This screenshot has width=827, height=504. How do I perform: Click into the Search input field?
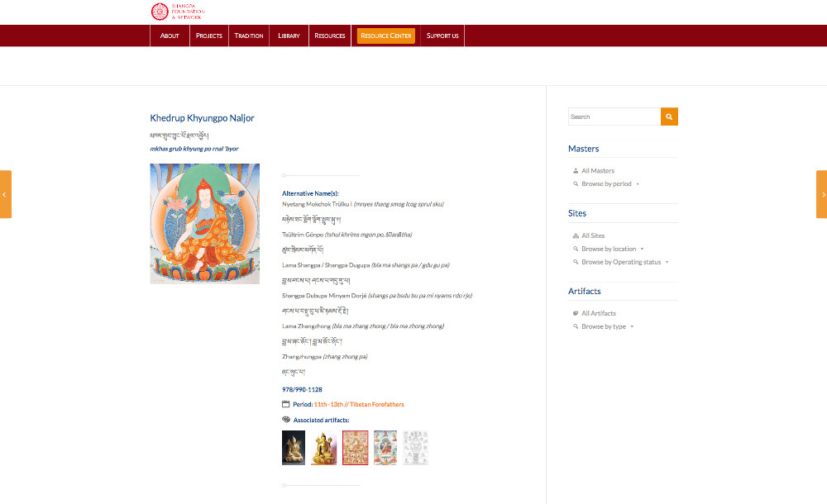pyautogui.click(x=614, y=116)
